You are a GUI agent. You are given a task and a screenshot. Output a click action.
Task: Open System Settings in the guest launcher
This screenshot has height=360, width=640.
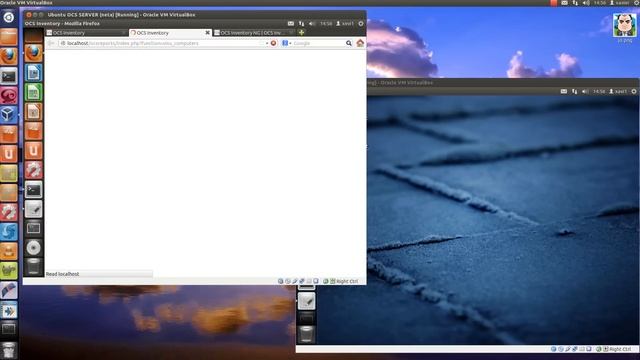[33, 170]
